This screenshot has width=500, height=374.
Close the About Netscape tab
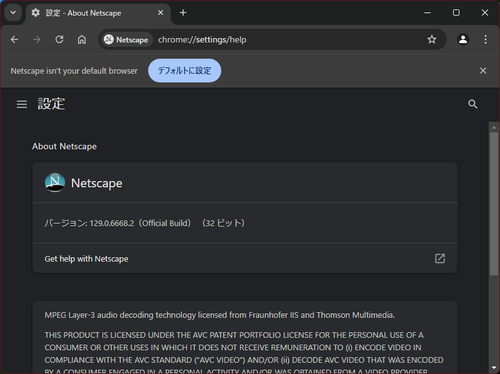point(160,13)
